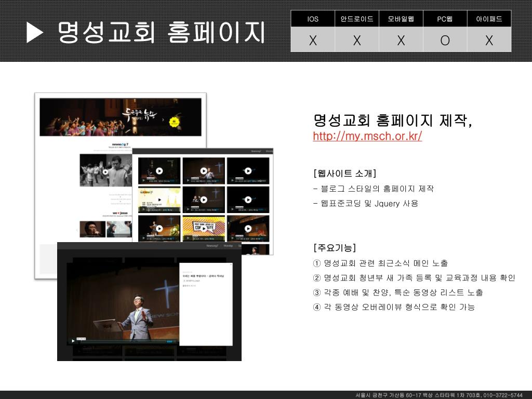Select the IOS column header
The image size is (532, 399).
pos(313,19)
